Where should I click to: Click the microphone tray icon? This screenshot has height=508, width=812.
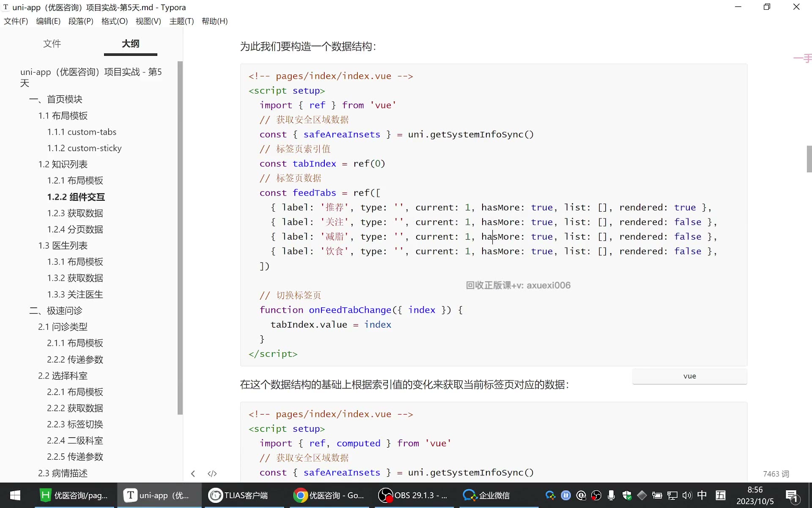(611, 495)
